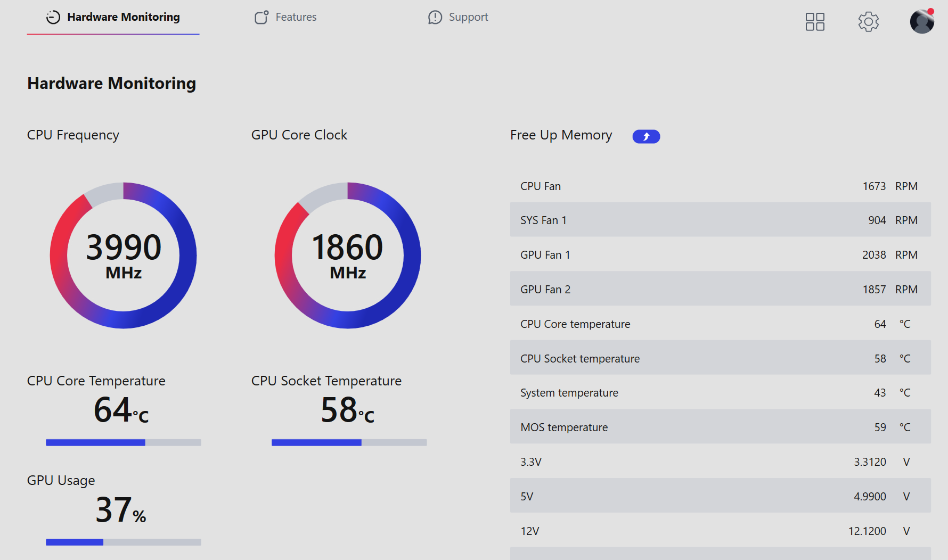This screenshot has height=560, width=948.
Task: Switch to the Features tab
Action: (x=296, y=18)
